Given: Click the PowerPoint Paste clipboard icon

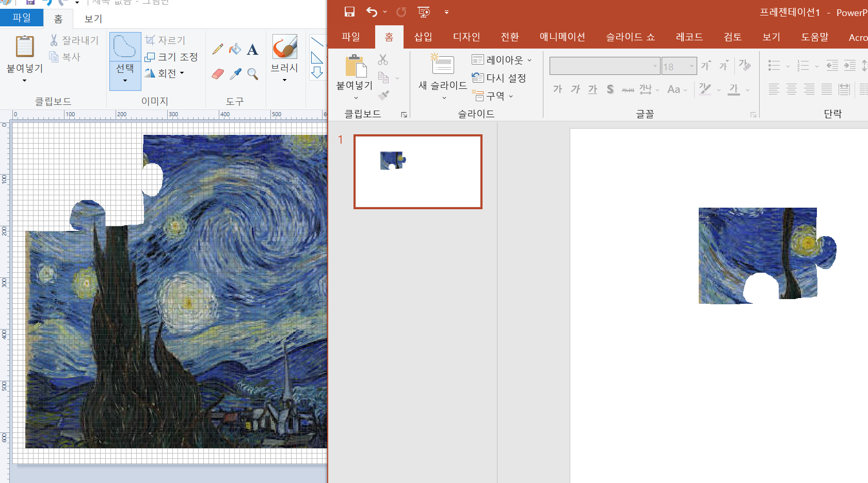Looking at the screenshot, I should (356, 66).
